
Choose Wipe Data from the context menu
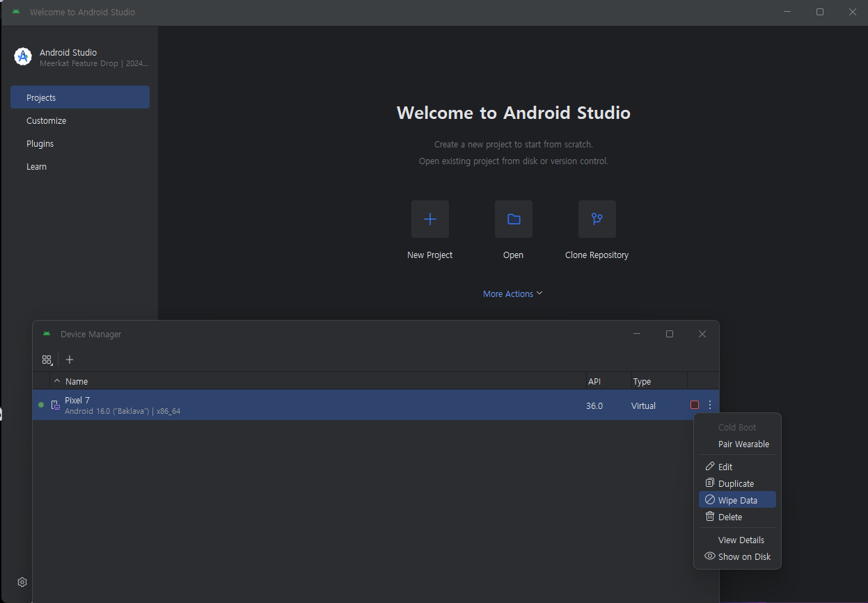pyautogui.click(x=737, y=500)
